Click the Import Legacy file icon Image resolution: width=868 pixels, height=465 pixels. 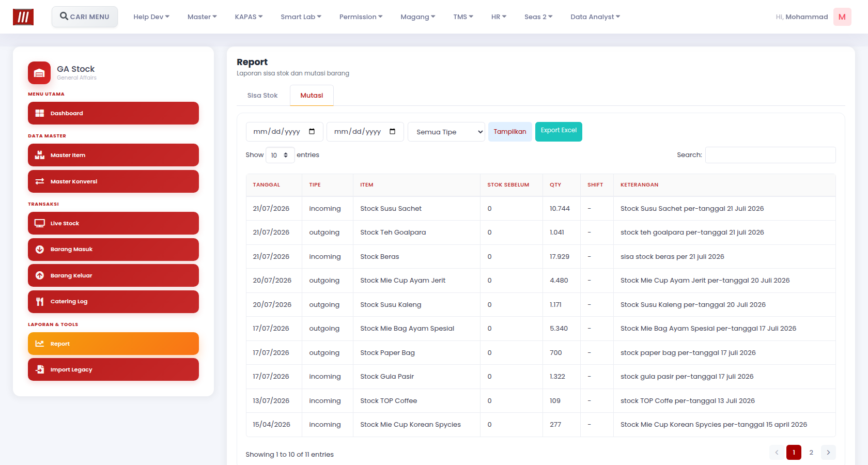40,369
